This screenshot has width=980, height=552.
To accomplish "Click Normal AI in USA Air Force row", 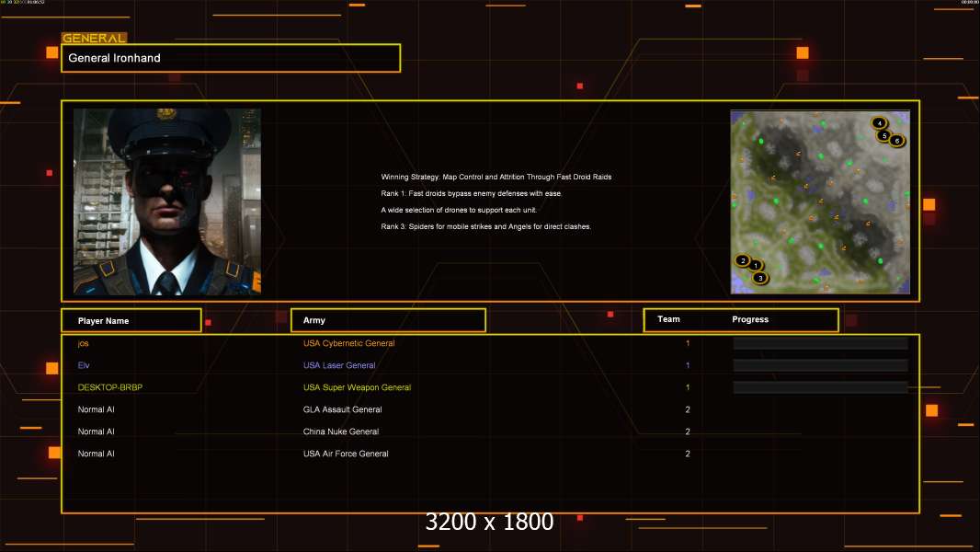I will (x=97, y=454).
